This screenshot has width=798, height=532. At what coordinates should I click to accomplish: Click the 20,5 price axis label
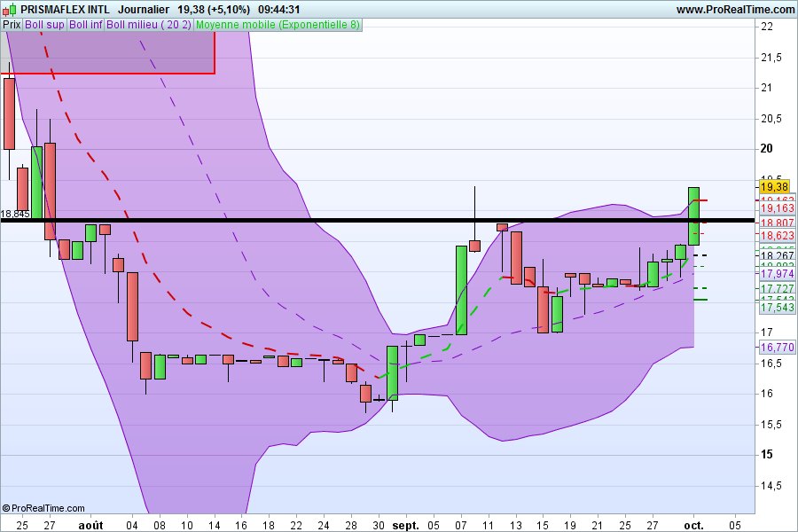coord(771,119)
